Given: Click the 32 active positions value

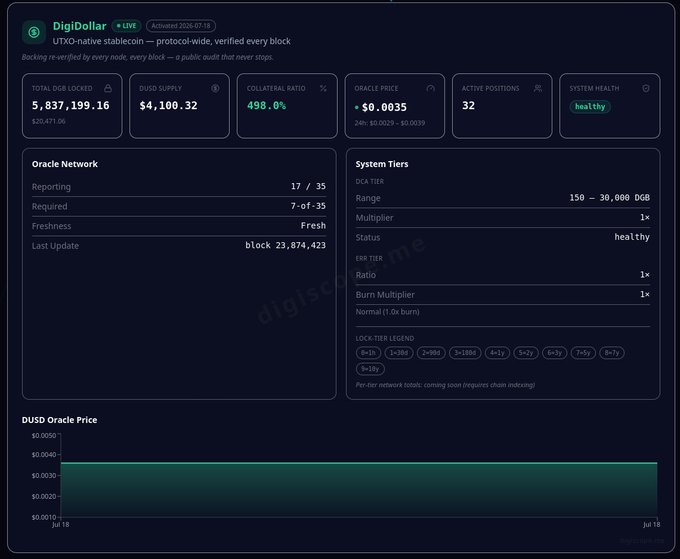Looking at the screenshot, I should point(468,105).
